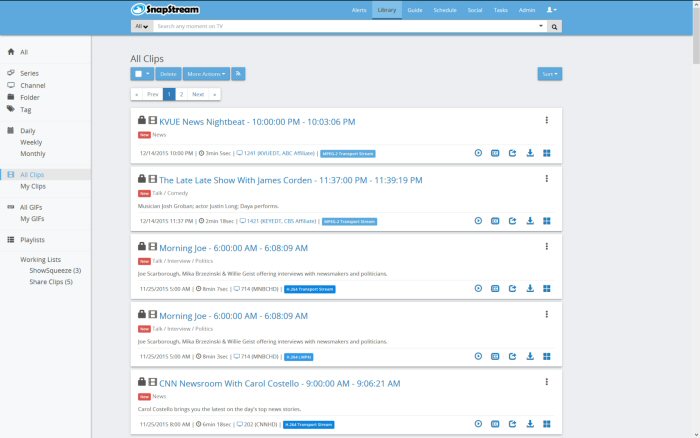Screen dimensions: 700x438
Task: Open ShowSqueeze (3) working list
Action: click(55, 271)
